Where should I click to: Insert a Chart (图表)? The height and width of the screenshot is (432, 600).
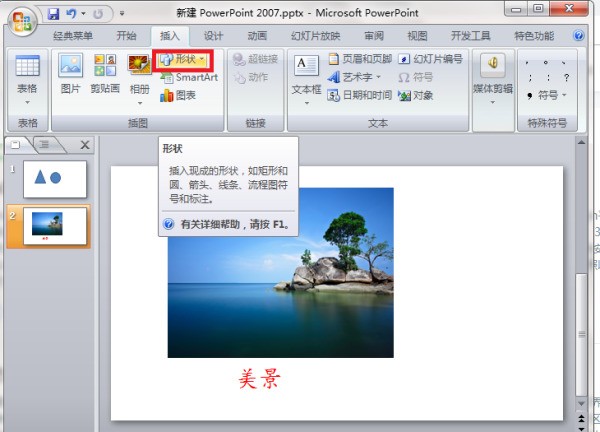tap(178, 95)
